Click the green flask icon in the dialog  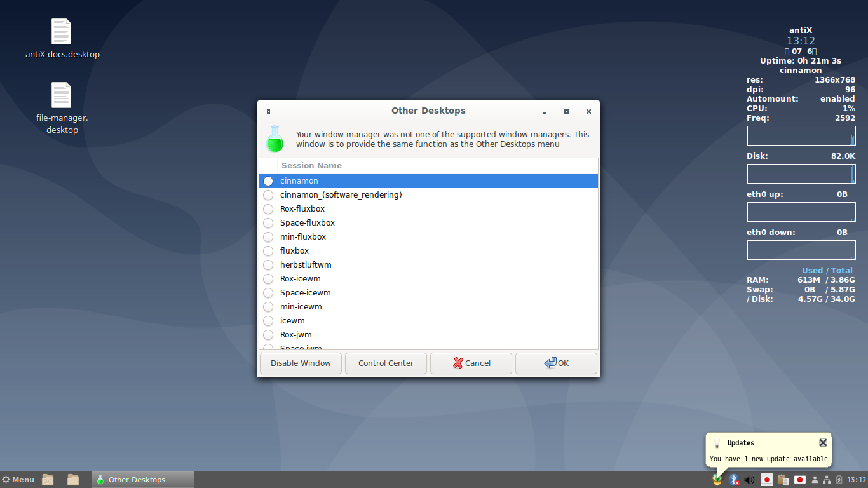(x=275, y=139)
